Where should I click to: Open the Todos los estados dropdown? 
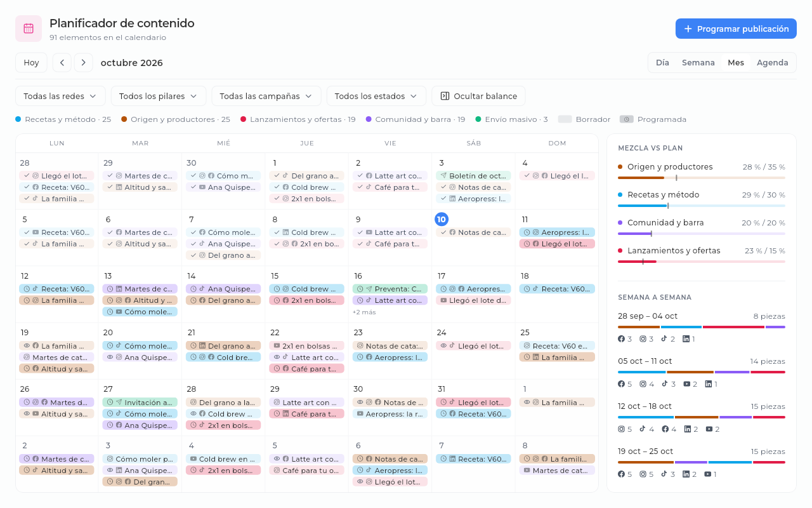pos(376,96)
